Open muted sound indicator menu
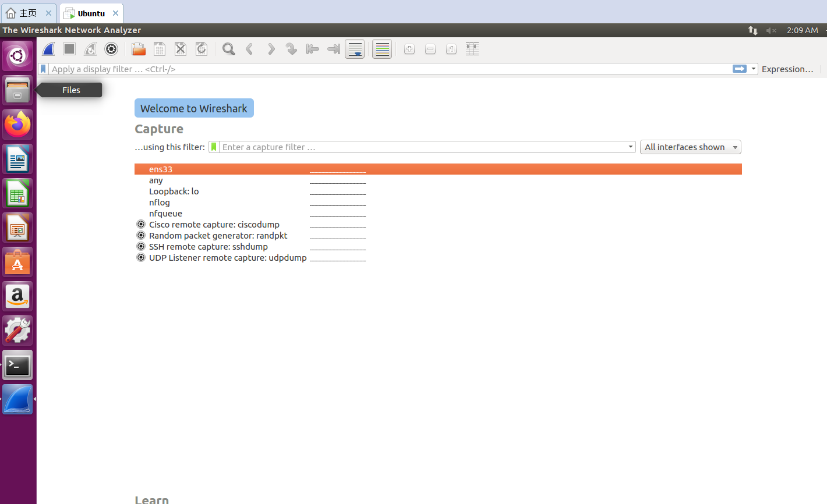The height and width of the screenshot is (504, 827). click(772, 30)
